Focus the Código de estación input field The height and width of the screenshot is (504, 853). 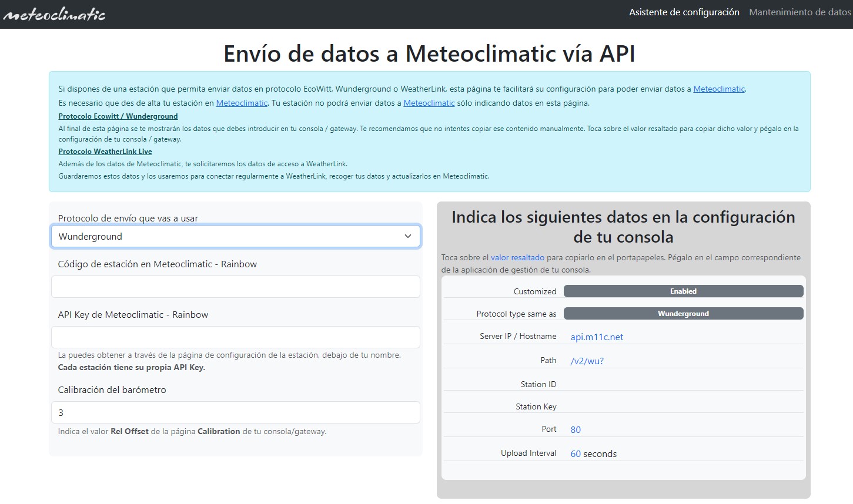click(x=235, y=287)
